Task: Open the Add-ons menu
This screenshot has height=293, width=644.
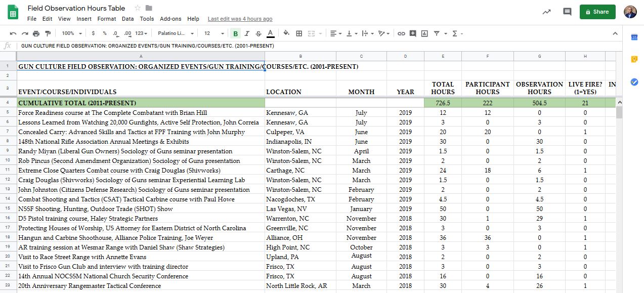Action: coord(170,19)
